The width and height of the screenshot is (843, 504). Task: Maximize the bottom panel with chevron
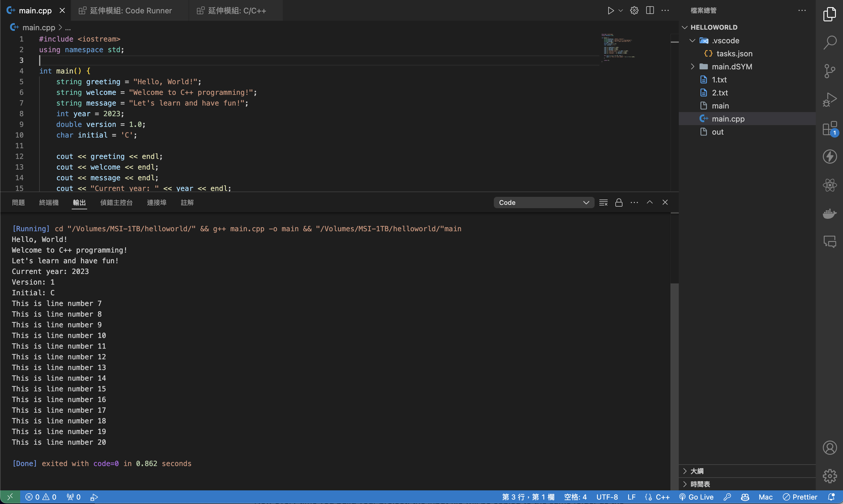(649, 202)
